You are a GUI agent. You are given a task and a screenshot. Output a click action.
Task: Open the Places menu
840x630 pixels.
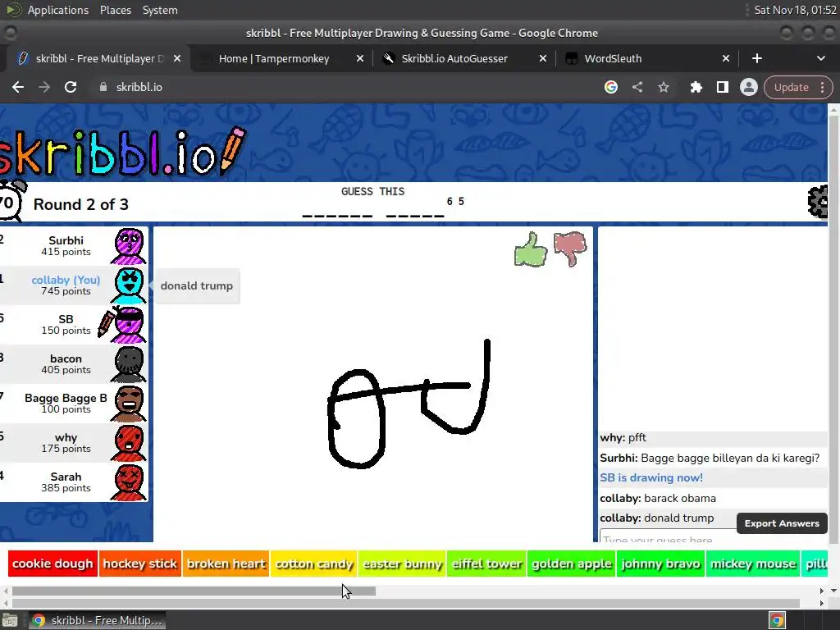click(115, 10)
